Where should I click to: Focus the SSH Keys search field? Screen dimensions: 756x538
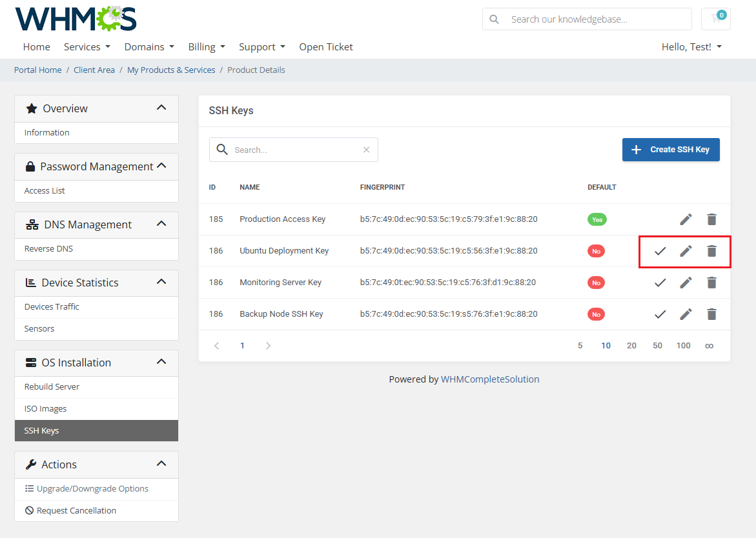coord(294,150)
